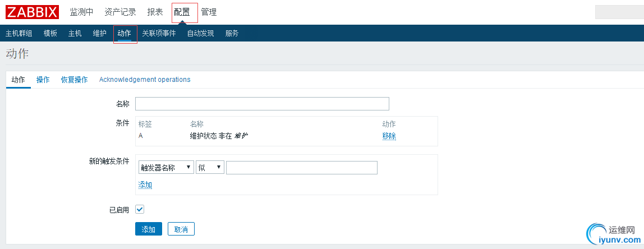Toggle the 已启用 checkbox

140,209
